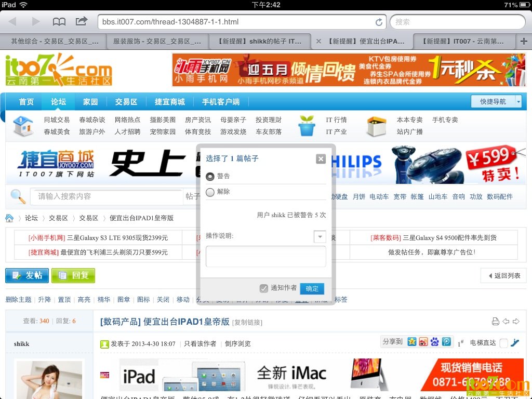Open the 首页 nav menu
Viewport: 532px width, 399px height.
26,102
